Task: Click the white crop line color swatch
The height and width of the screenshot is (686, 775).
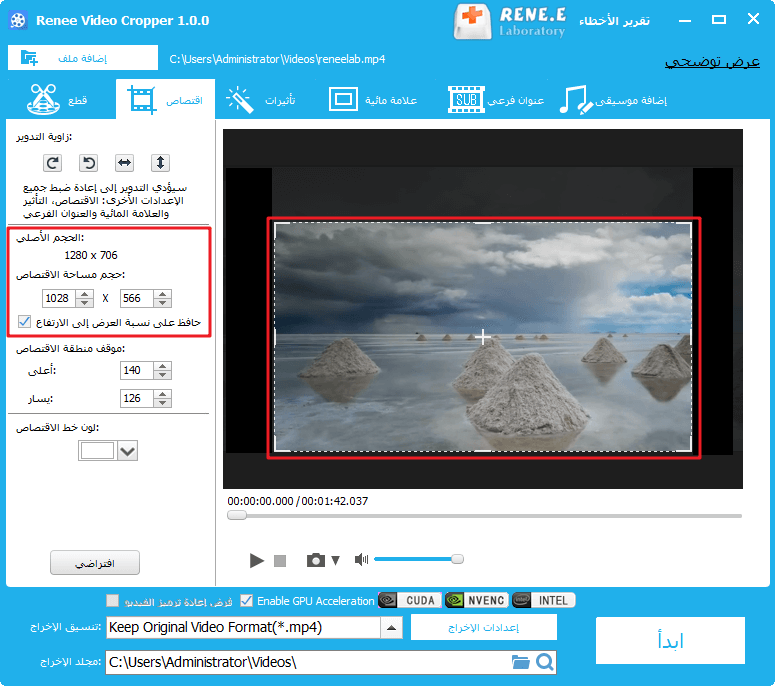Action: tap(97, 451)
